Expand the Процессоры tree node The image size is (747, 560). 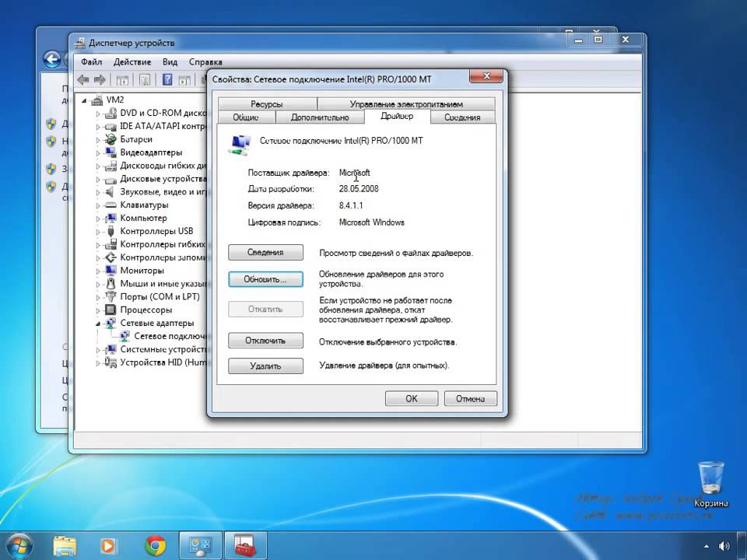(98, 310)
